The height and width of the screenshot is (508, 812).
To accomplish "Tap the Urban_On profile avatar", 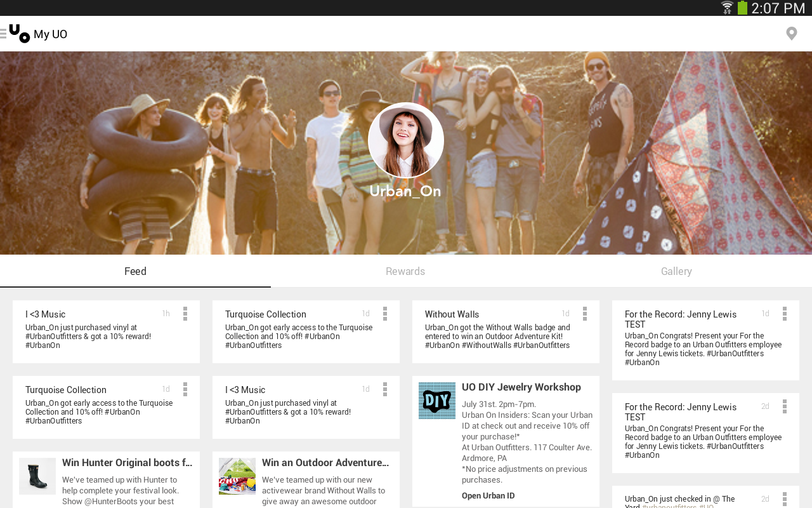I will tap(406, 140).
